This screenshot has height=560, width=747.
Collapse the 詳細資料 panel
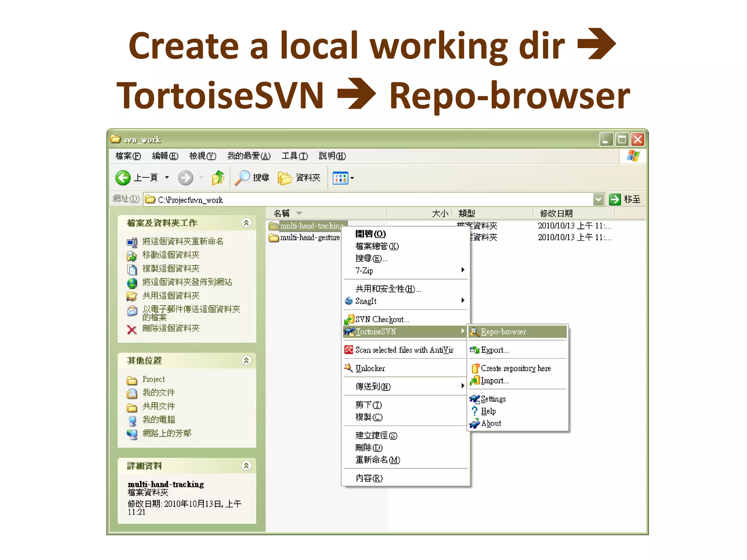point(247,466)
